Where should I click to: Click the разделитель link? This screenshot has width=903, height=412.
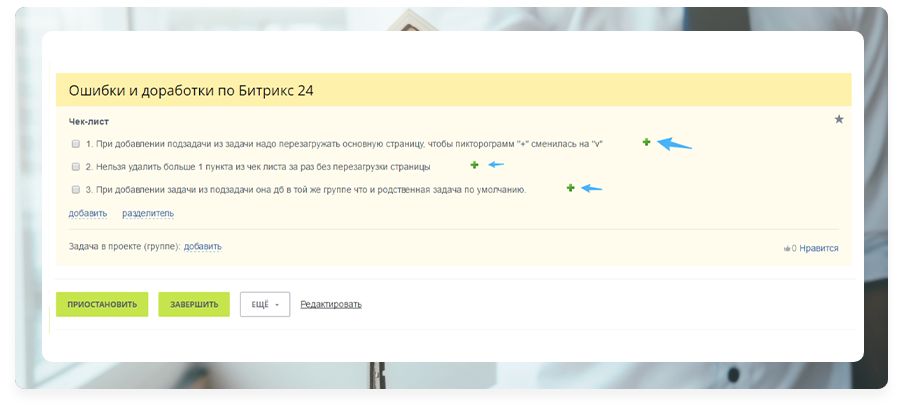[148, 213]
